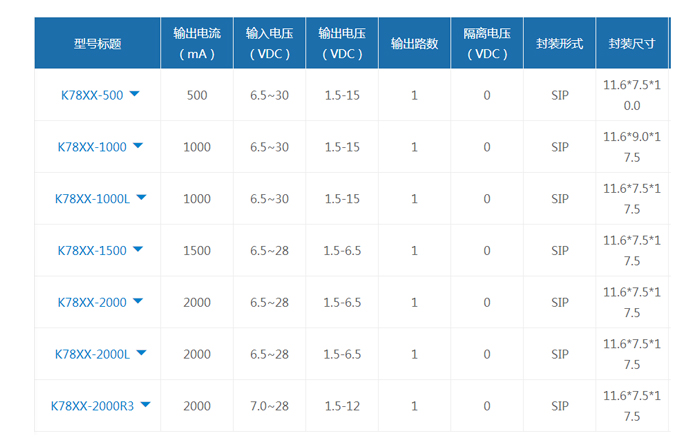Screen dimensions: 700x447
Task: Click the 封装尺寸 column header
Action: (632, 43)
